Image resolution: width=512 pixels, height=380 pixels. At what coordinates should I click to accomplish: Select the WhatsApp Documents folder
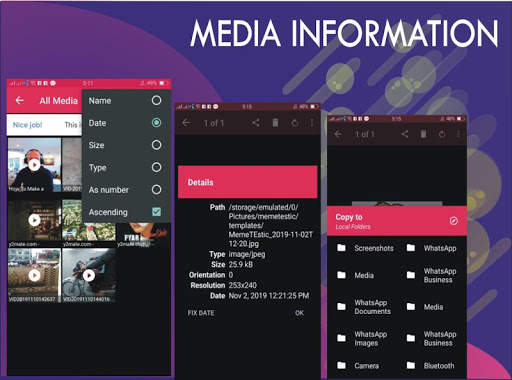click(x=364, y=307)
